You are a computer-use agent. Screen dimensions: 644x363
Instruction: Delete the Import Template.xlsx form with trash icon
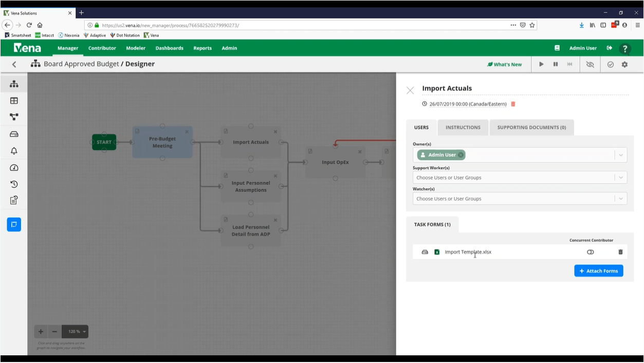click(x=620, y=252)
